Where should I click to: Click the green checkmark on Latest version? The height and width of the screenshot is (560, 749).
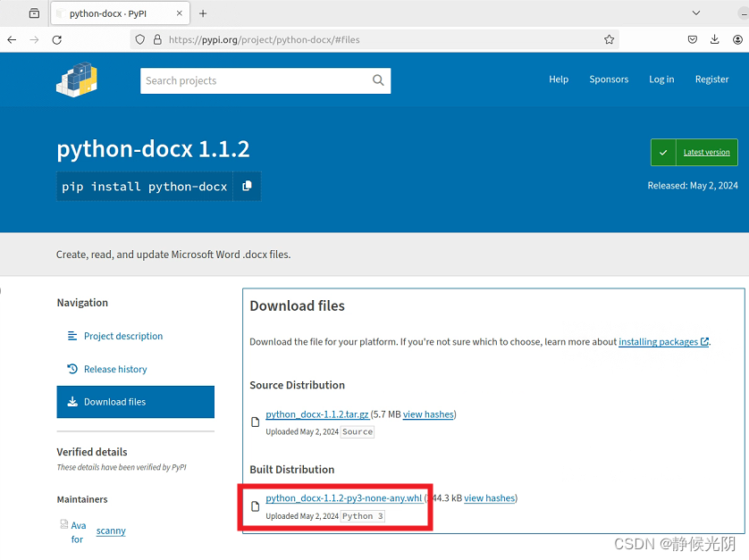pos(663,153)
